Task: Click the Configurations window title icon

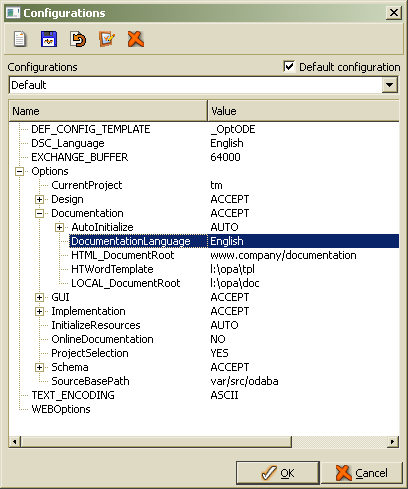Action: tap(13, 13)
